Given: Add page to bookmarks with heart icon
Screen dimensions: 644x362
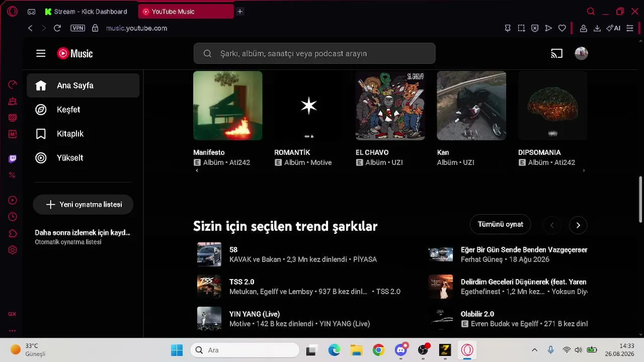Looking at the screenshot, I should pos(562,28).
